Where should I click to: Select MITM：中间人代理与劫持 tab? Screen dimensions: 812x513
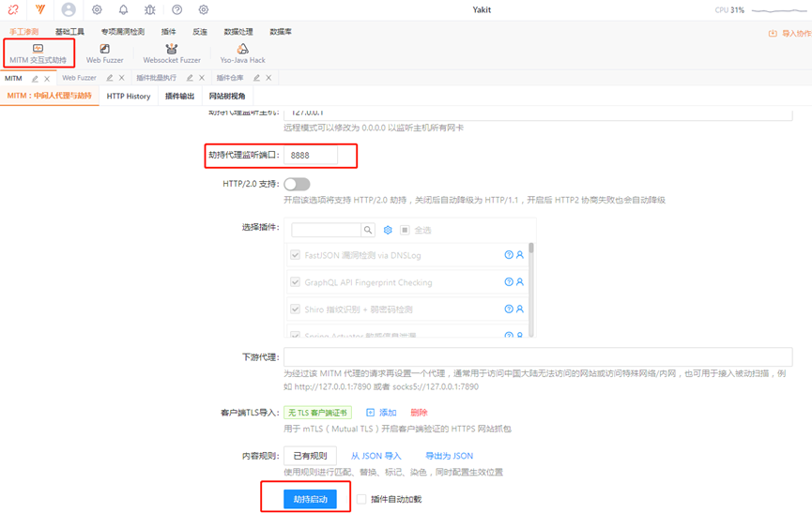click(x=49, y=96)
